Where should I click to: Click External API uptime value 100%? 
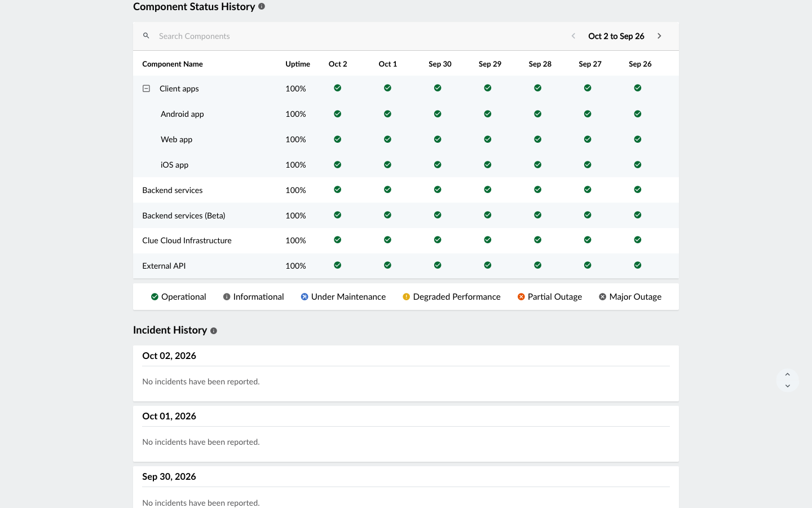(295, 266)
